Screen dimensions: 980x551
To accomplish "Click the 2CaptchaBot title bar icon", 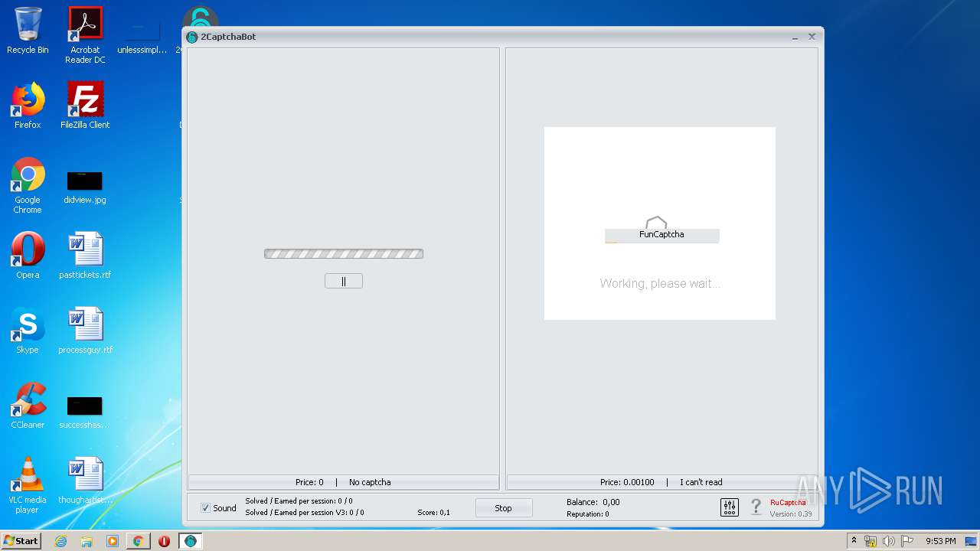I will click(192, 37).
